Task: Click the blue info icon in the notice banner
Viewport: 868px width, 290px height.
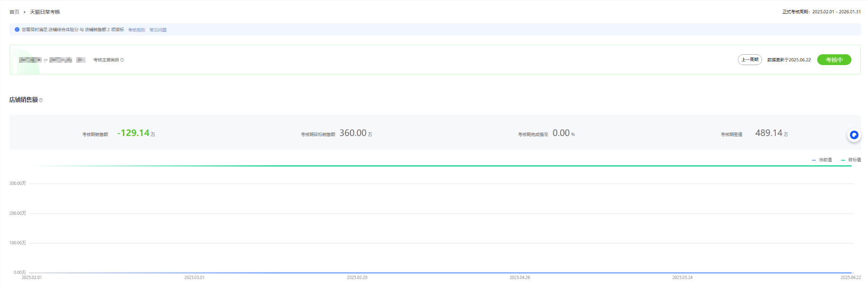Action: pyautogui.click(x=17, y=29)
